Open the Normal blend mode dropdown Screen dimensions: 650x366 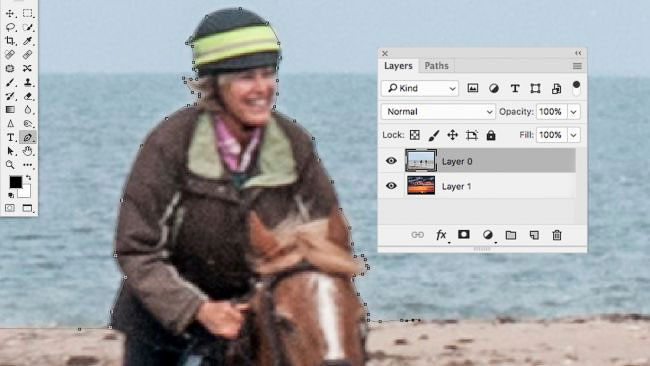438,112
